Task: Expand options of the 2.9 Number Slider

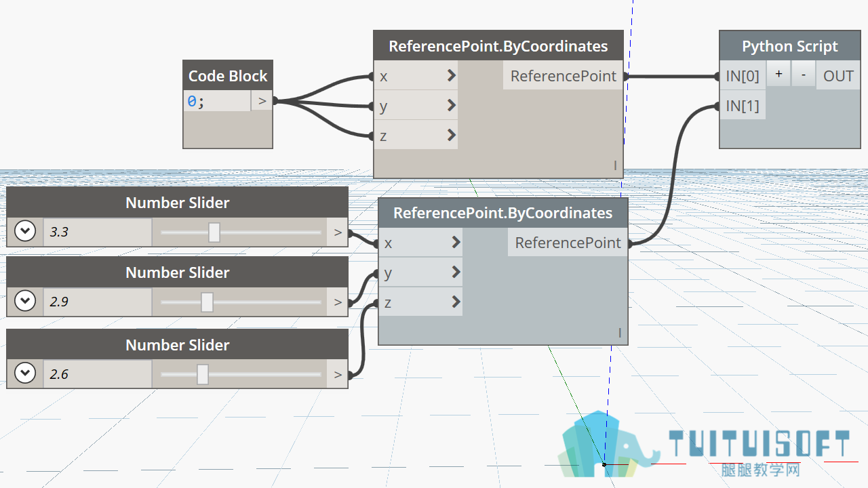Action: [x=25, y=301]
